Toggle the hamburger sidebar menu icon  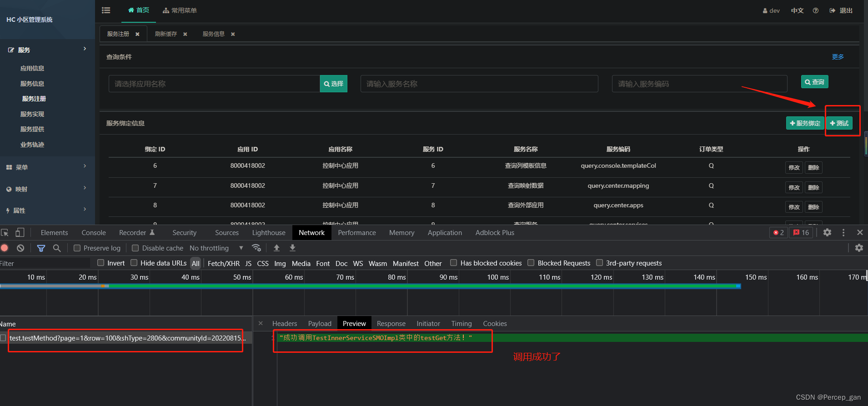[106, 10]
